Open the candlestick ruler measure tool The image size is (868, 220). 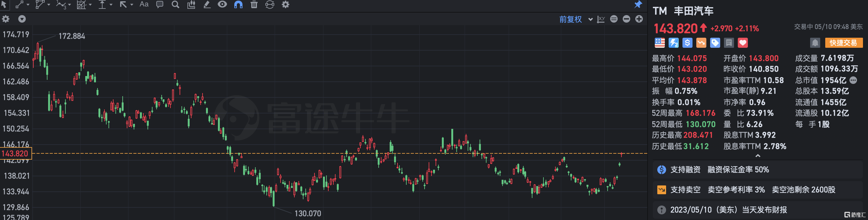(191, 5)
